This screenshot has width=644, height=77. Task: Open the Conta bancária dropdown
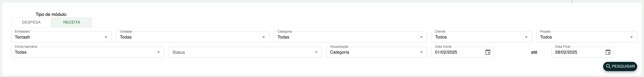(x=158, y=52)
